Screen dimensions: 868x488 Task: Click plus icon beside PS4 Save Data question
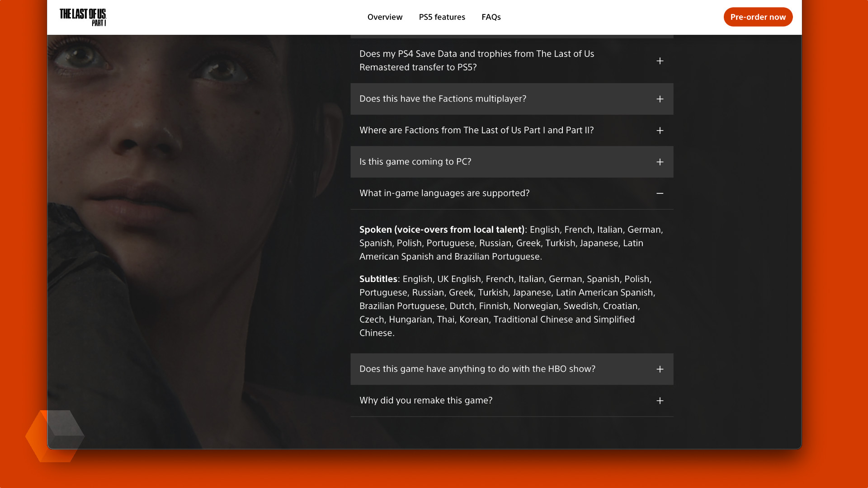click(660, 61)
